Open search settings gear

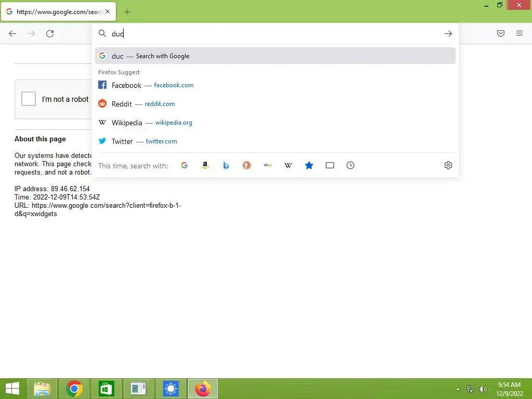(448, 165)
